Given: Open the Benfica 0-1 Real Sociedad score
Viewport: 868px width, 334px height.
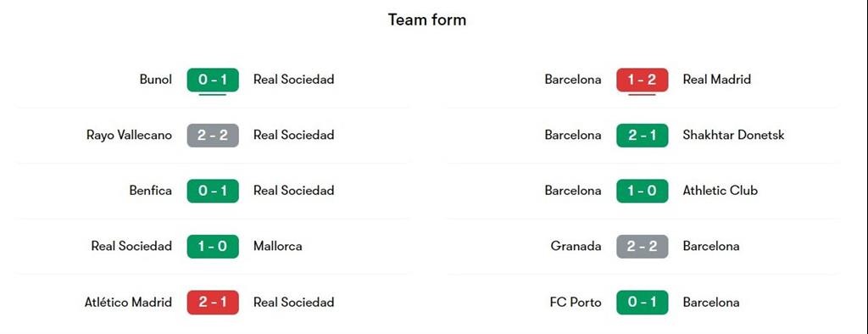Looking at the screenshot, I should (213, 191).
